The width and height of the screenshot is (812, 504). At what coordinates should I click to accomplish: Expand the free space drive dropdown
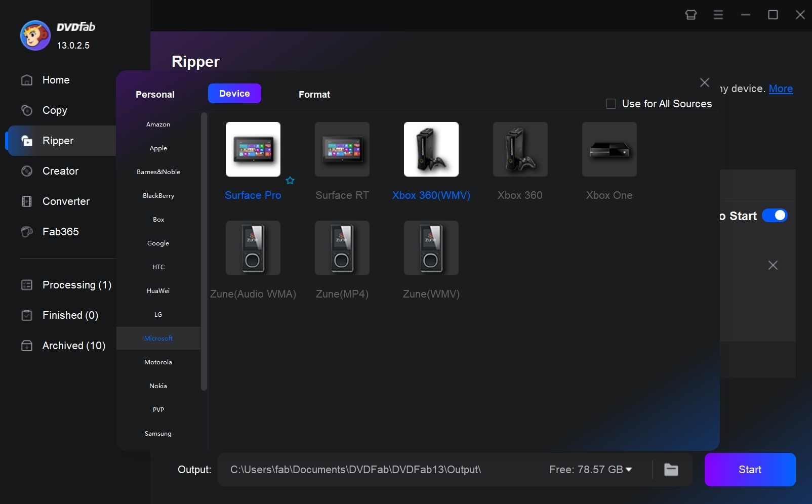coord(629,470)
